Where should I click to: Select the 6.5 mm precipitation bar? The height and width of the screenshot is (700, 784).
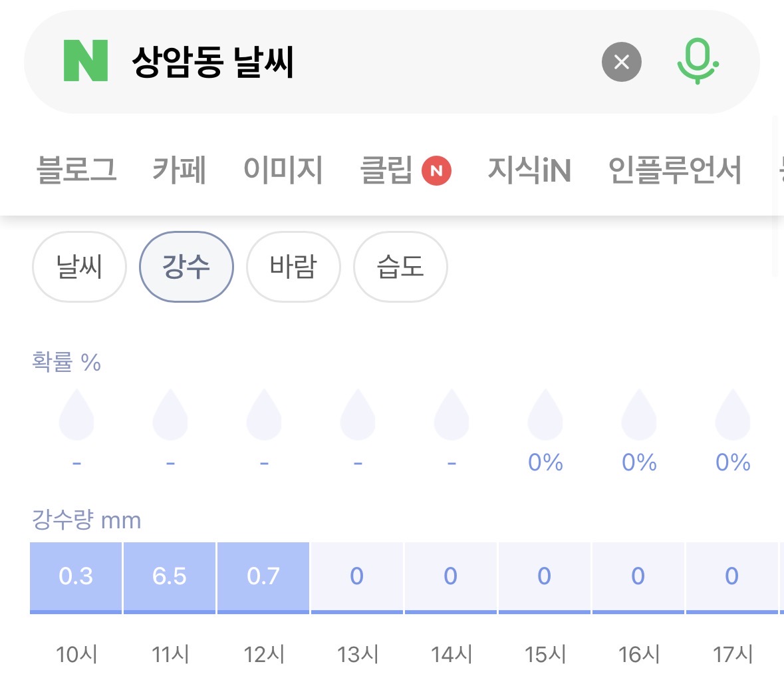coord(170,576)
